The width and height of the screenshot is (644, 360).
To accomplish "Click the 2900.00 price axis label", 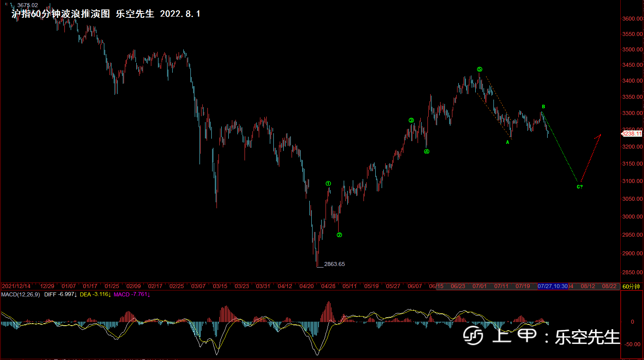I will tap(633, 253).
